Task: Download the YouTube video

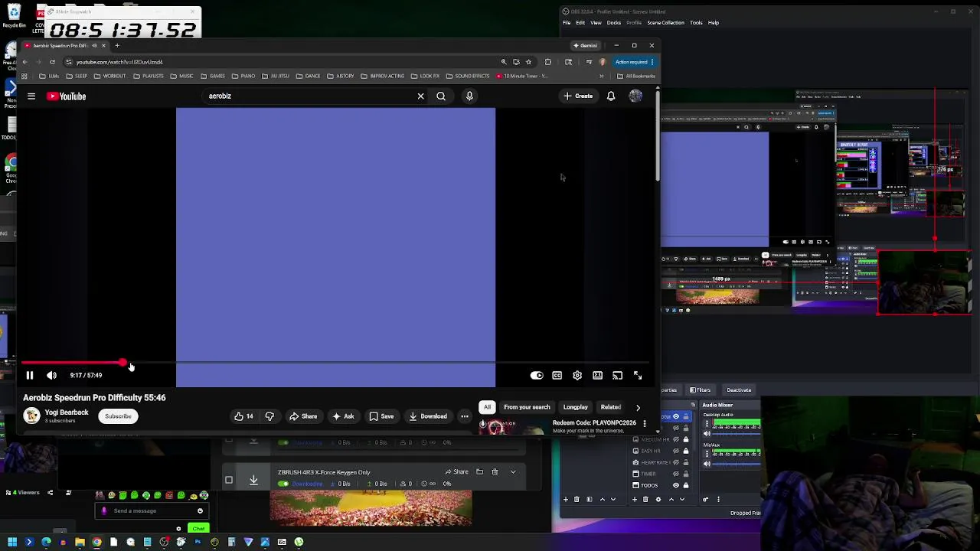Action: (428, 416)
